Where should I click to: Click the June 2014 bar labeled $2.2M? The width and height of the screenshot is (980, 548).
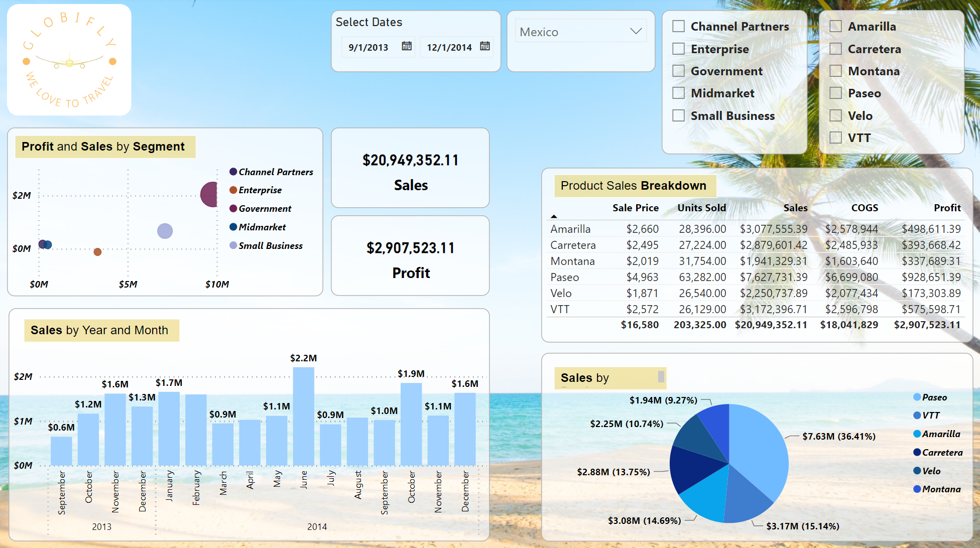coord(304,417)
